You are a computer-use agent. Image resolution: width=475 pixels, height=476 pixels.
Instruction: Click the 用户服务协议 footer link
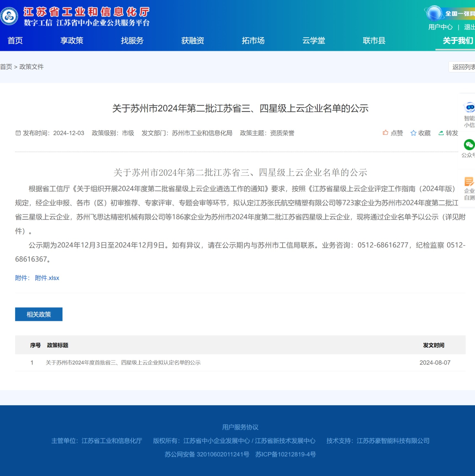click(240, 427)
